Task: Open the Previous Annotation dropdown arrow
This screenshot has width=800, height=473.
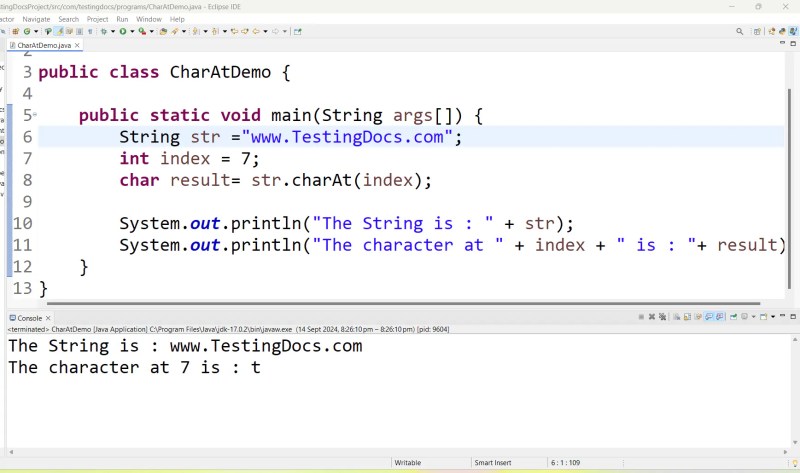Action: (x=225, y=32)
